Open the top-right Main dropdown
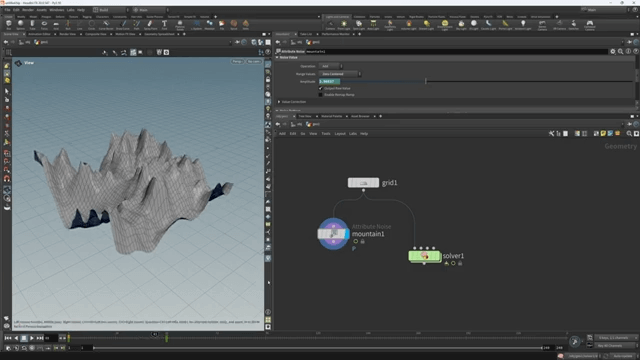Screen dimensions: 640x360 pos(607,10)
